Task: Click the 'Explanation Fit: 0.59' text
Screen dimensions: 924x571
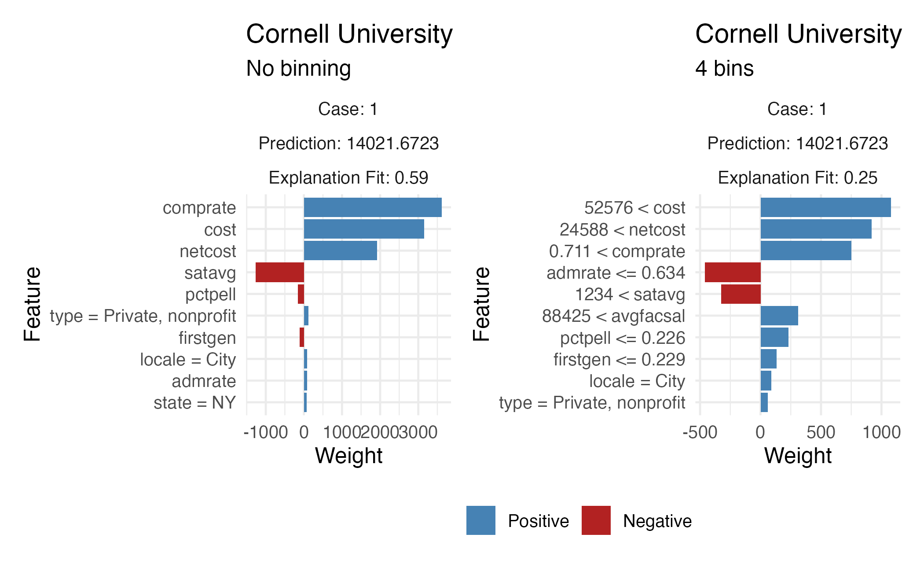Action: 348,178
